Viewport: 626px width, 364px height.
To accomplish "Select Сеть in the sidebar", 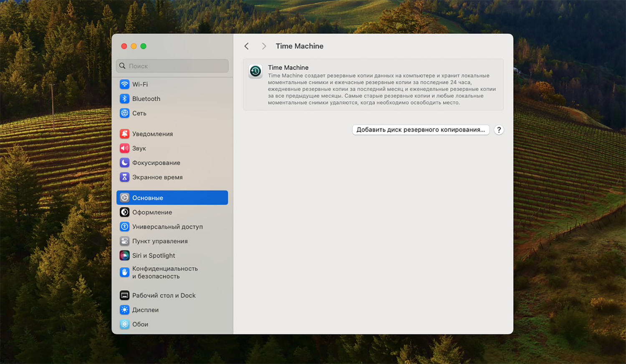I will coord(139,113).
